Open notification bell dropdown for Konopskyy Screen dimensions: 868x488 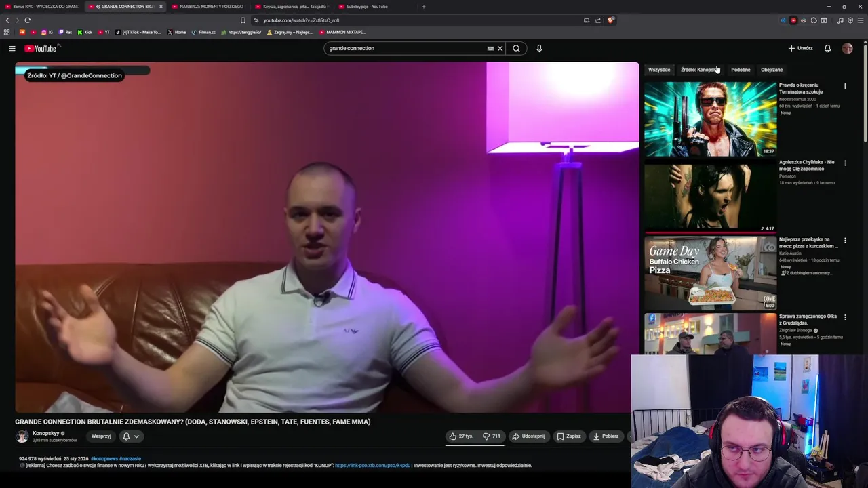point(131,436)
